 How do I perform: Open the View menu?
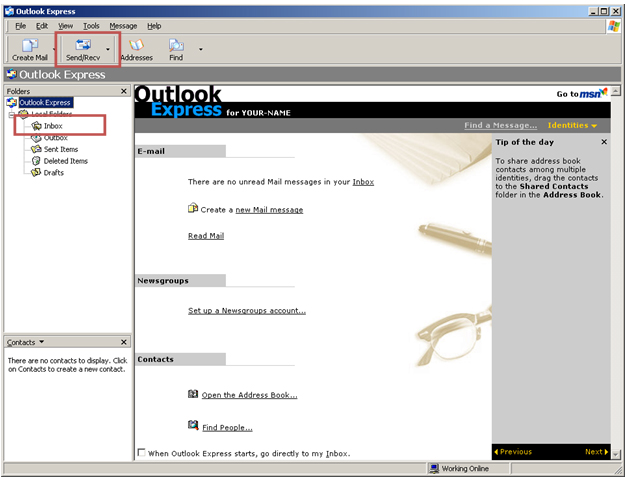click(65, 26)
